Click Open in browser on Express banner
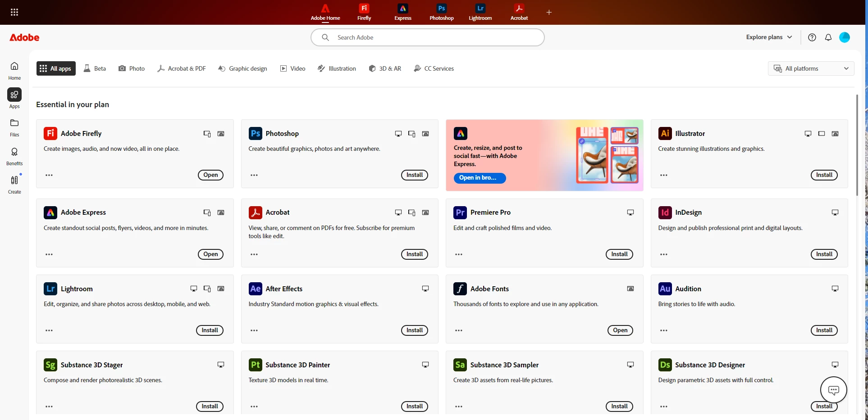This screenshot has height=420, width=868. click(x=480, y=178)
